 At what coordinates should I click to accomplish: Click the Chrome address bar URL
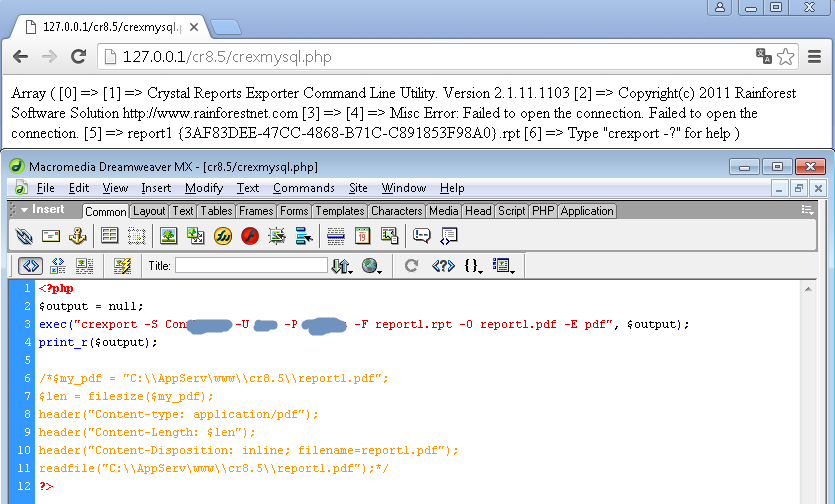[227, 56]
